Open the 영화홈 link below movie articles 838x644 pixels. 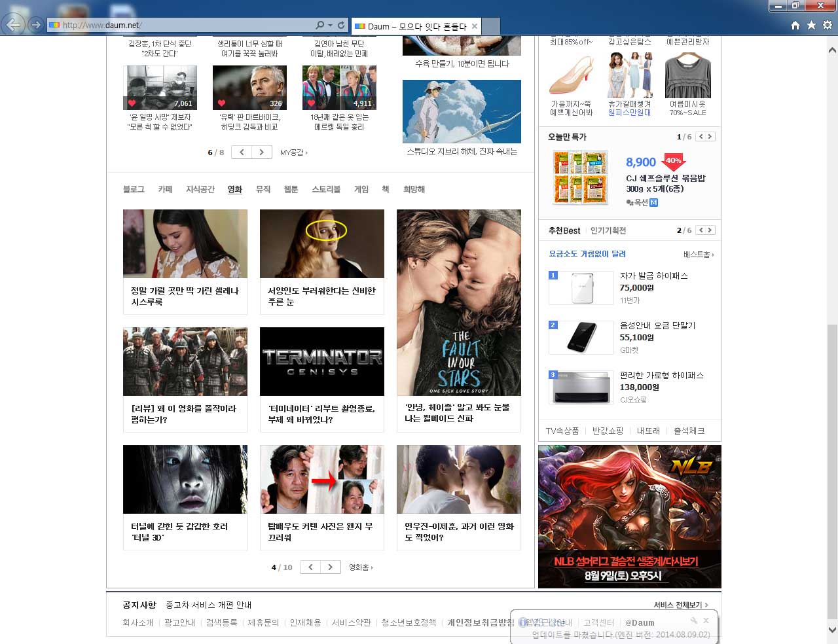click(360, 567)
